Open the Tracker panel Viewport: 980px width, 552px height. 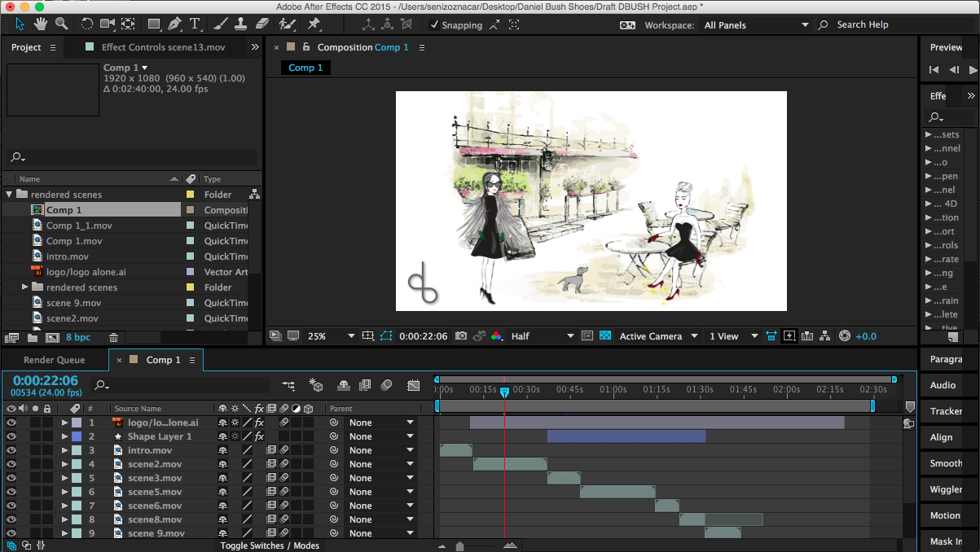(x=947, y=411)
